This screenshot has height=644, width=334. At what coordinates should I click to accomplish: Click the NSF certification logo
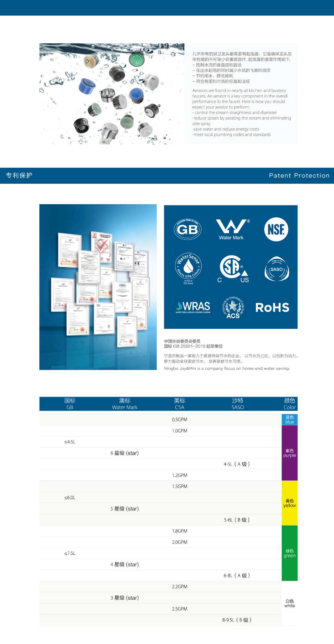point(276,229)
